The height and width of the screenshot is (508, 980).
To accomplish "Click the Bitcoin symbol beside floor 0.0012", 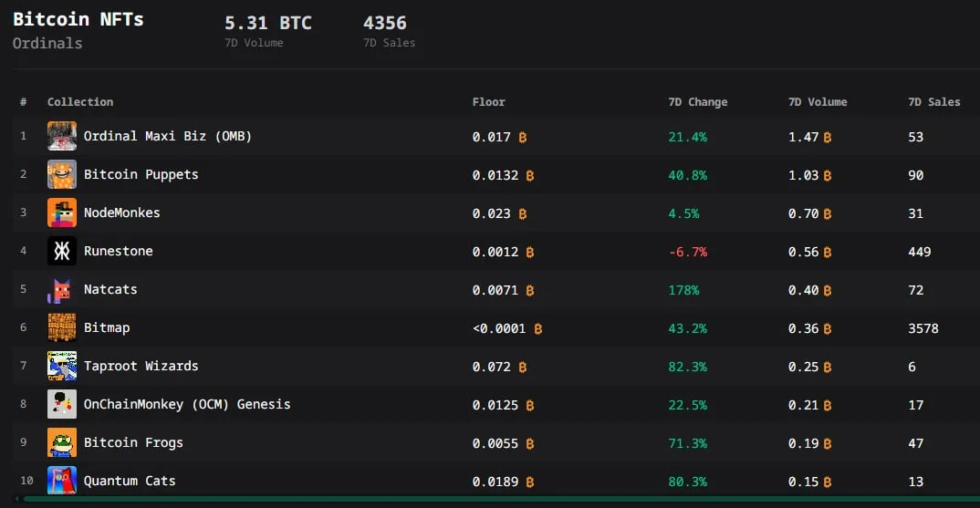I will pos(530,253).
